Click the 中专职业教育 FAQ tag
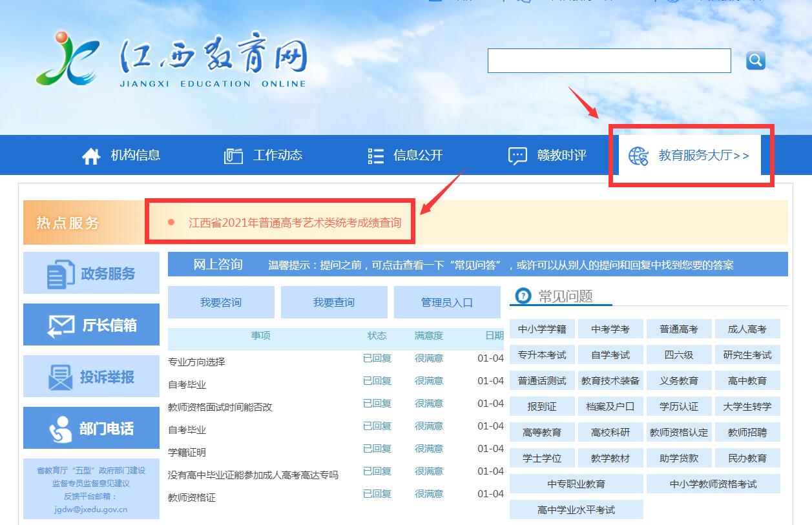Image resolution: width=812 pixels, height=525 pixels. pyautogui.click(x=576, y=484)
